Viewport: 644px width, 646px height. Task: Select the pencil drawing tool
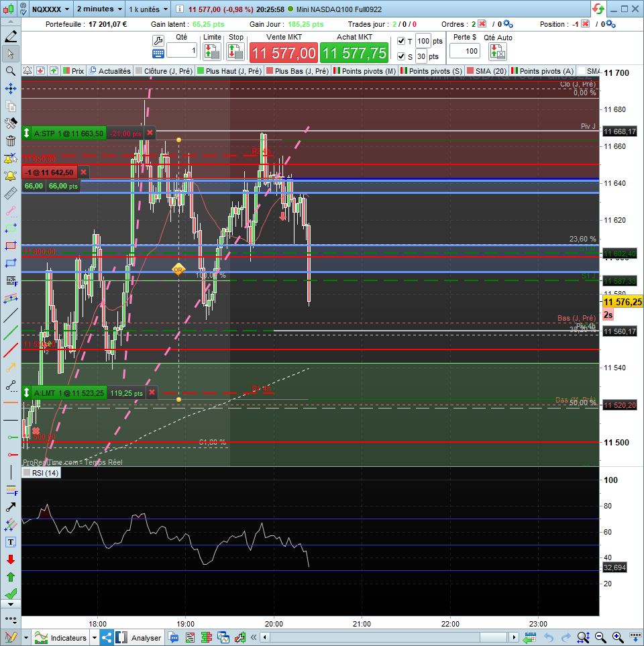11,36
